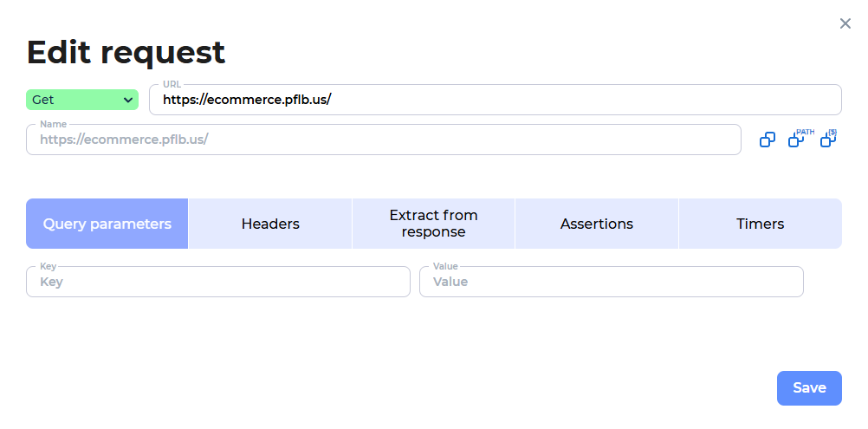
Task: Open the Extract from response tab
Action: click(x=433, y=224)
